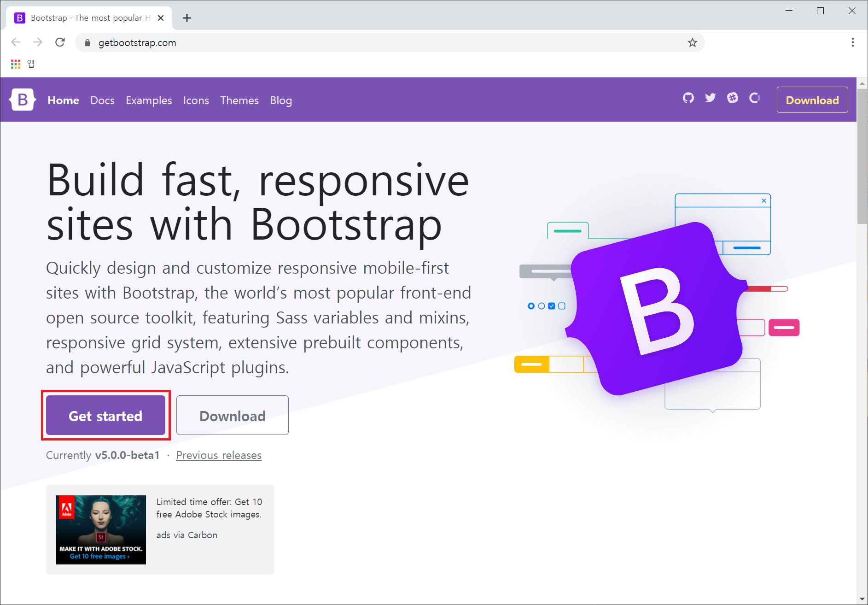Click the Bootstrap browser tab title
Image resolution: width=868 pixels, height=605 pixels.
click(90, 18)
